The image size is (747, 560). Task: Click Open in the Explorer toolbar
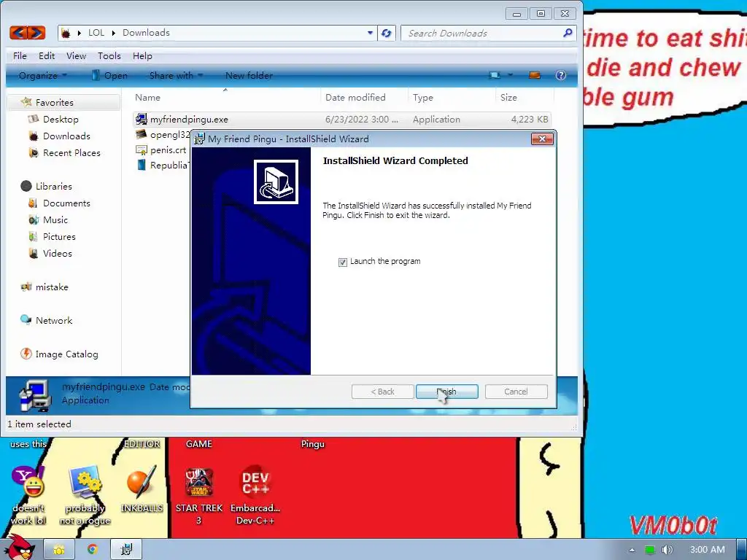point(109,75)
